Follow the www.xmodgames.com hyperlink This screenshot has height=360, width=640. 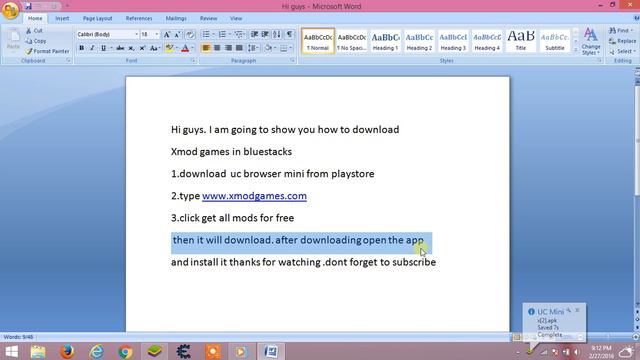pyautogui.click(x=254, y=196)
